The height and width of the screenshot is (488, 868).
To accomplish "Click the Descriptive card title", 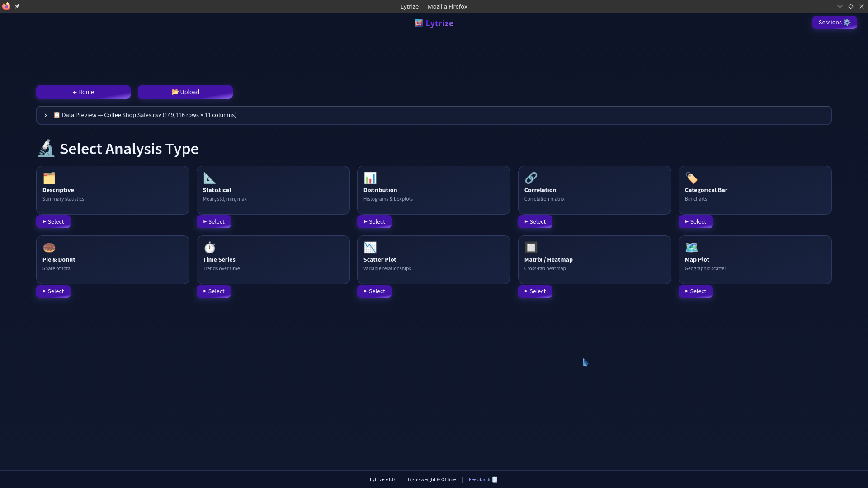I will click(x=58, y=190).
